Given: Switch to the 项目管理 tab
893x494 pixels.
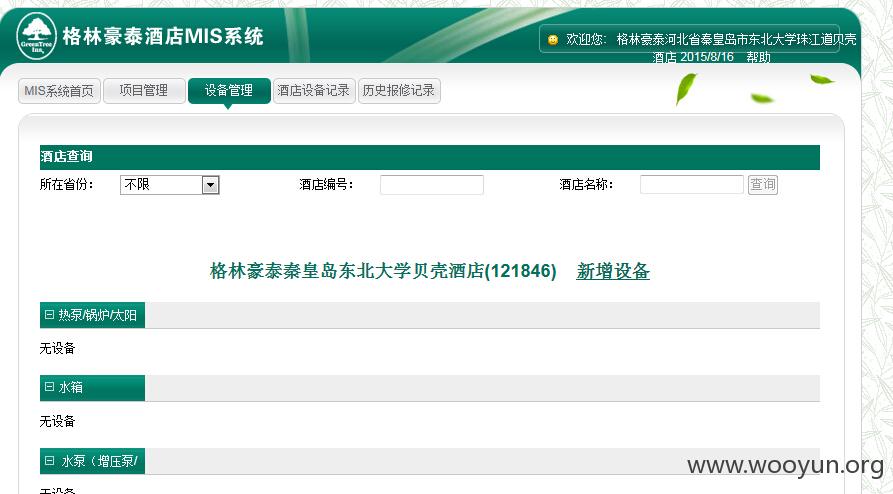Looking at the screenshot, I should click(x=144, y=91).
